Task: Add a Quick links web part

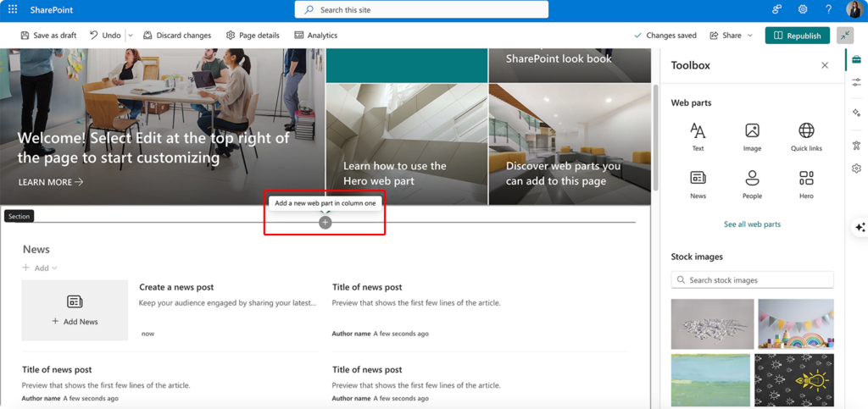Action: pyautogui.click(x=806, y=137)
